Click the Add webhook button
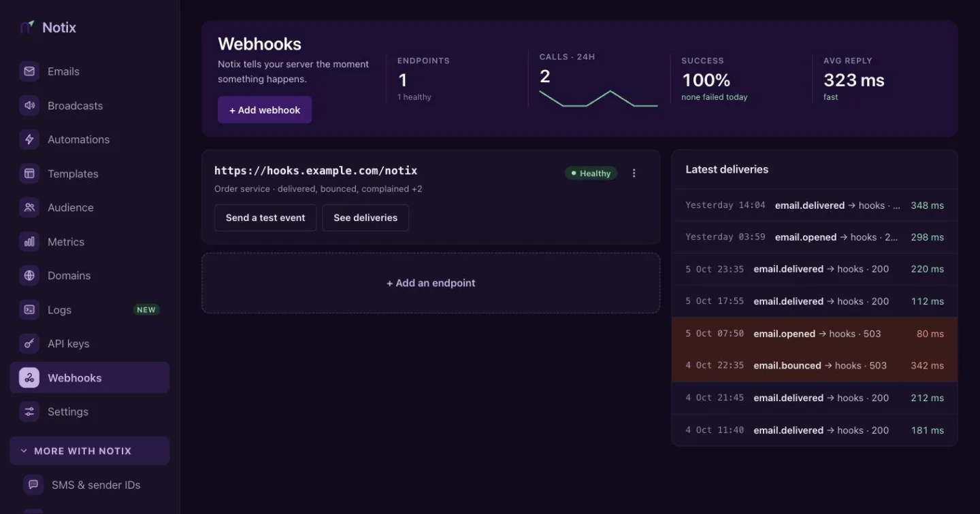The image size is (980, 514). (265, 110)
